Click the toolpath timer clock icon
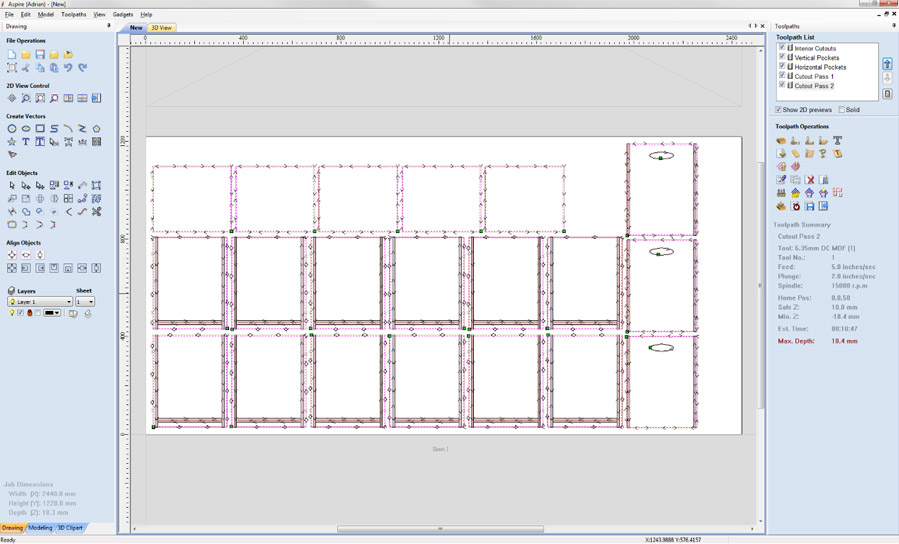The width and height of the screenshot is (899, 544). click(795, 206)
